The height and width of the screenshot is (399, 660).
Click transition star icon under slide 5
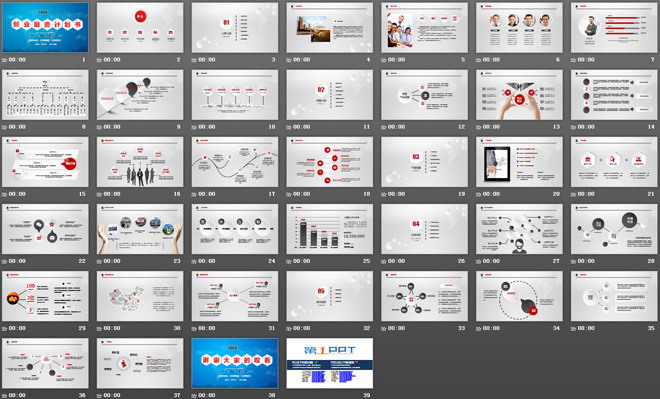[x=384, y=60]
